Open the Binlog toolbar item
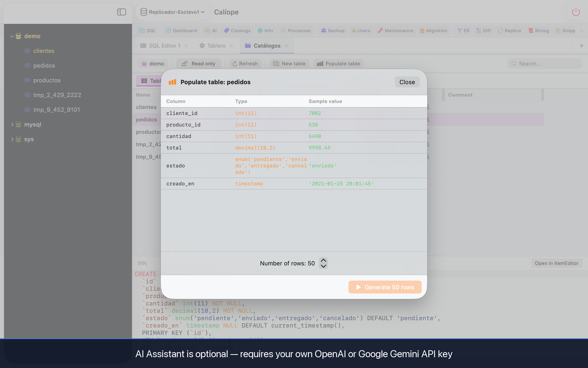588x368 pixels. (x=538, y=30)
